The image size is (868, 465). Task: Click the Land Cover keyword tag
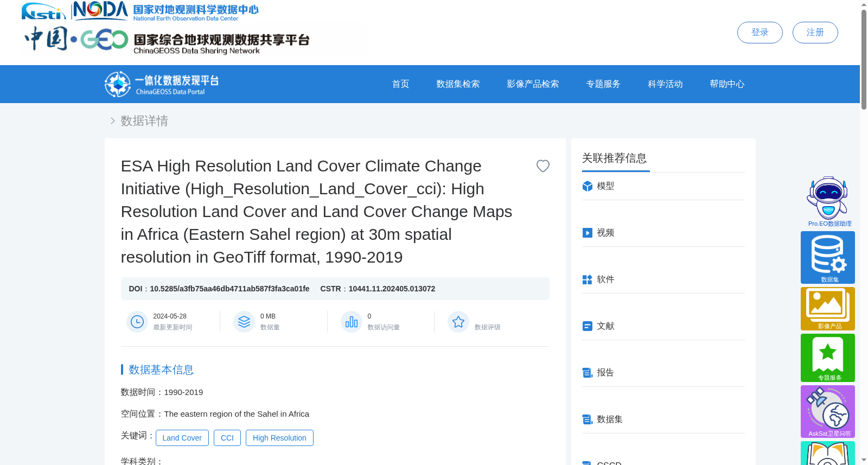tap(182, 438)
